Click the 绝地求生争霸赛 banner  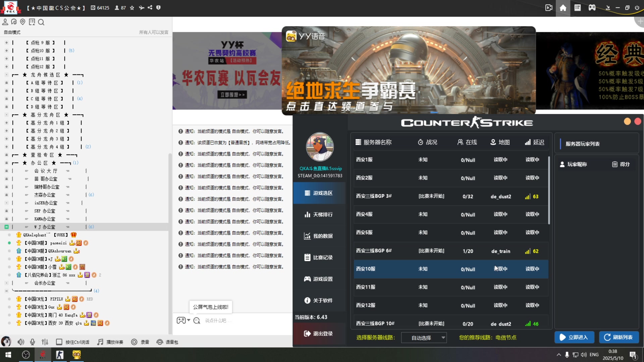coord(409,71)
